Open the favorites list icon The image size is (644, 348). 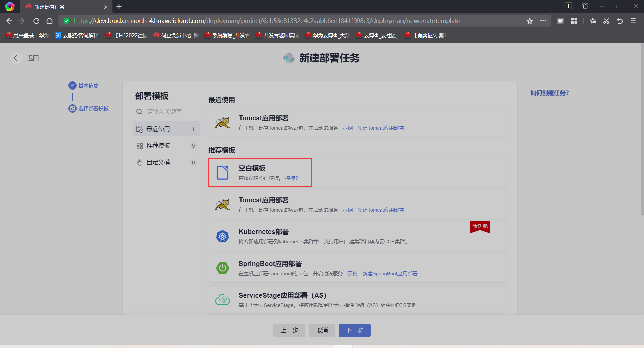pos(593,21)
